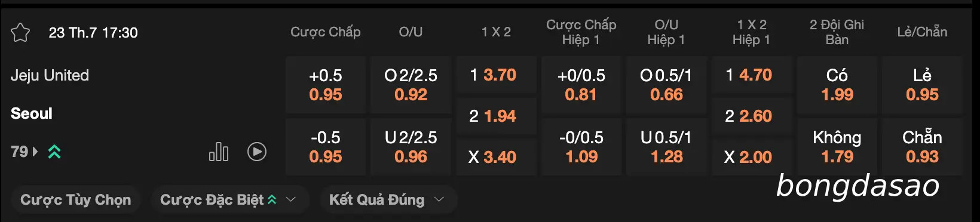Choose 1X2 home win odds 3.70
The image size is (980, 222).
[x=496, y=75]
